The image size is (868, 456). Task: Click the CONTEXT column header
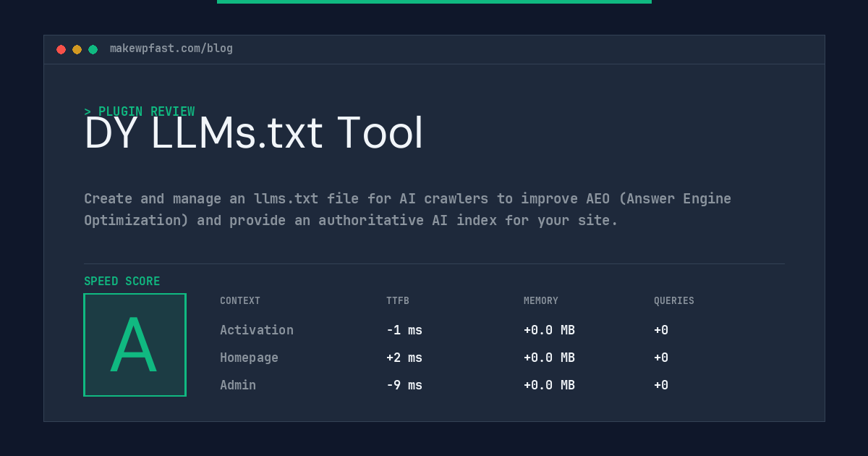click(x=240, y=301)
